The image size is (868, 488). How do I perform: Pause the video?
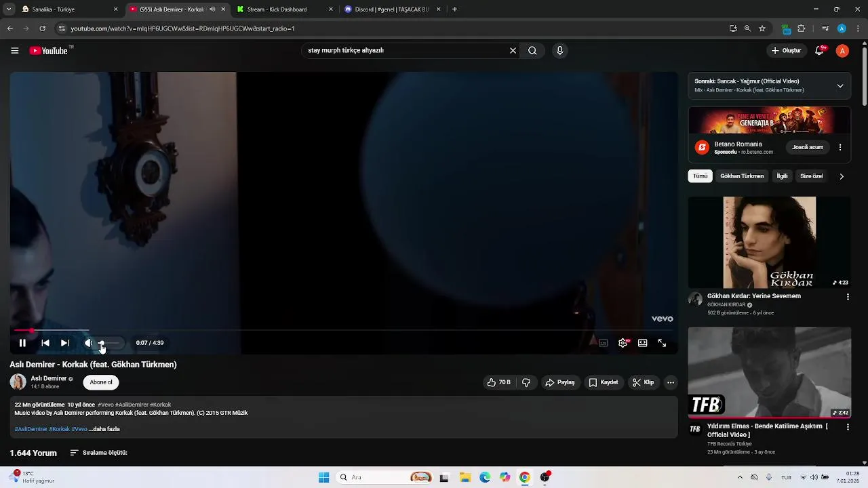point(22,343)
